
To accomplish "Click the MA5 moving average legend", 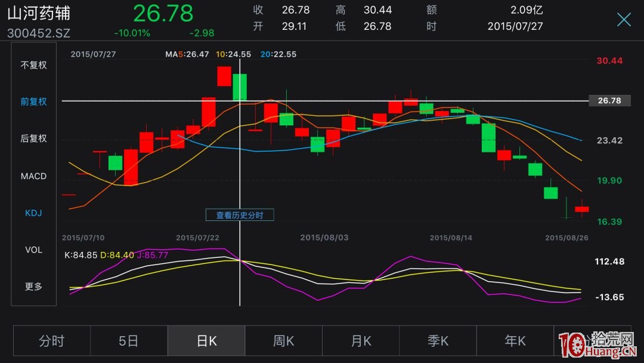I will 187,54.
